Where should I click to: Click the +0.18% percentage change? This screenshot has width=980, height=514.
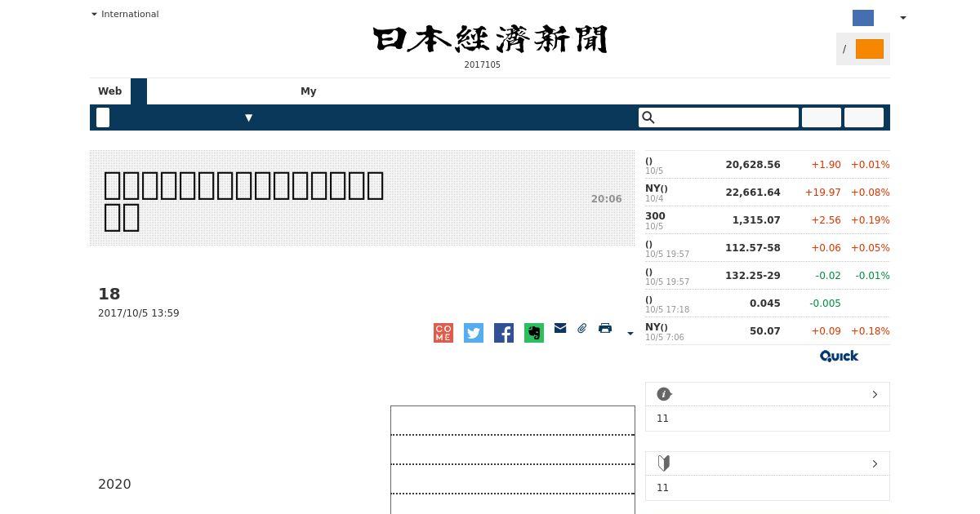871,331
